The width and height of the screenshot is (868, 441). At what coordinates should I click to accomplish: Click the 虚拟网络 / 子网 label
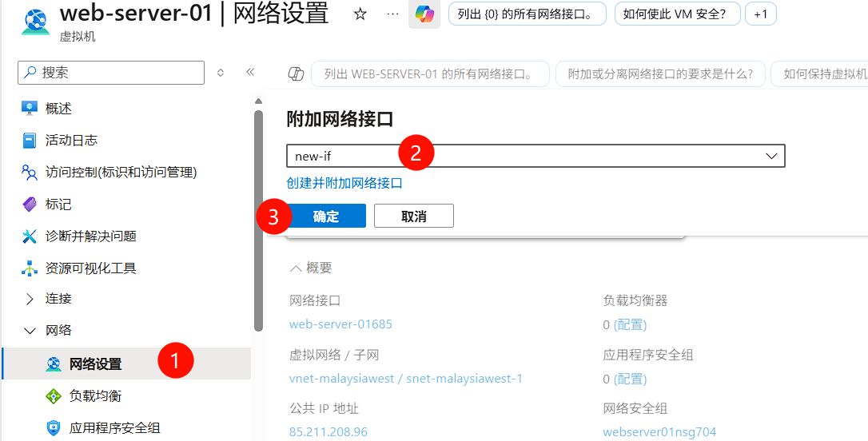click(x=334, y=355)
